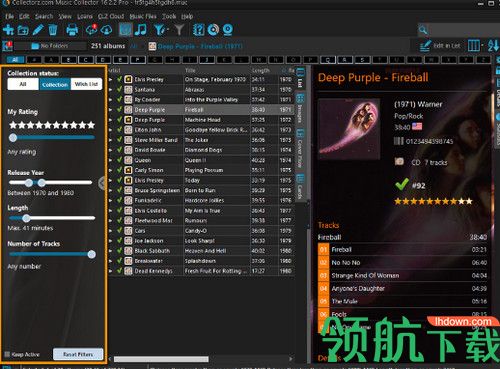Click the music note icon
The image size is (500, 369).
tap(141, 30)
